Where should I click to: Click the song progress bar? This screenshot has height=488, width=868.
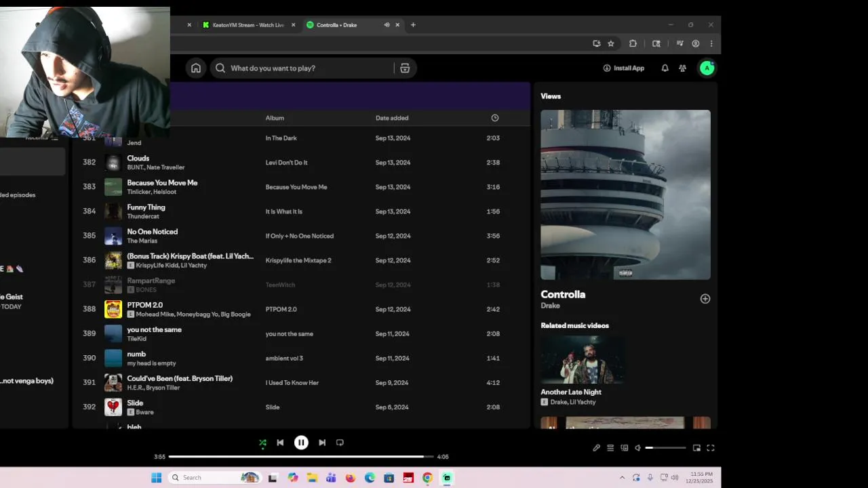(300, 457)
